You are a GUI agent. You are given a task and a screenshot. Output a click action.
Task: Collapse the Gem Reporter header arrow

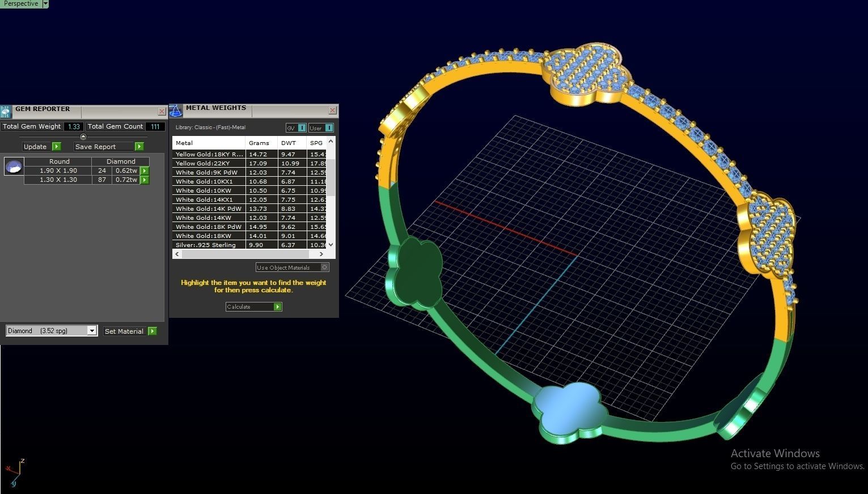83,137
